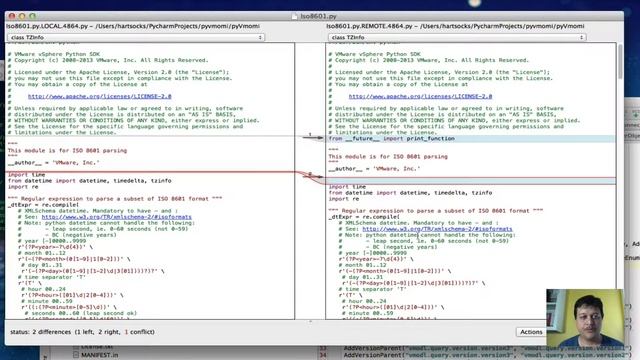Open the w3.org xmlschema link in left pane
The height and width of the screenshot is (360, 640).
coord(117,217)
